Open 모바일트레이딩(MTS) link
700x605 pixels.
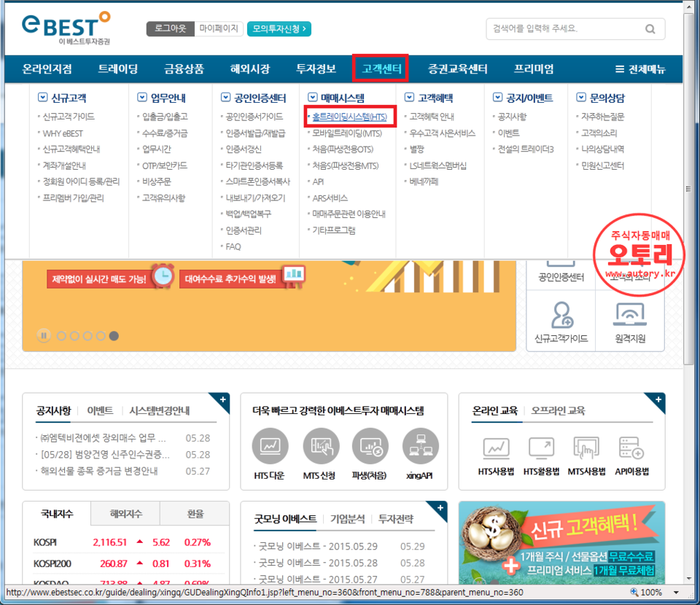click(x=347, y=133)
